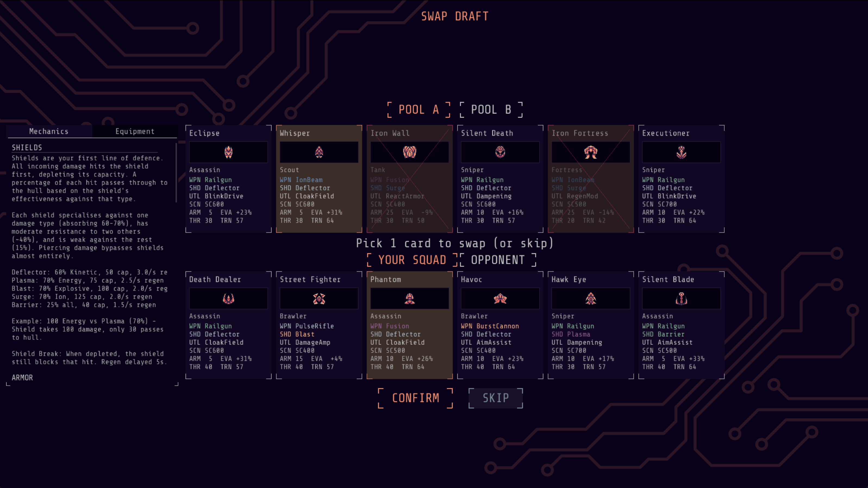Click the Iron Wall tank ship icon

point(409,152)
